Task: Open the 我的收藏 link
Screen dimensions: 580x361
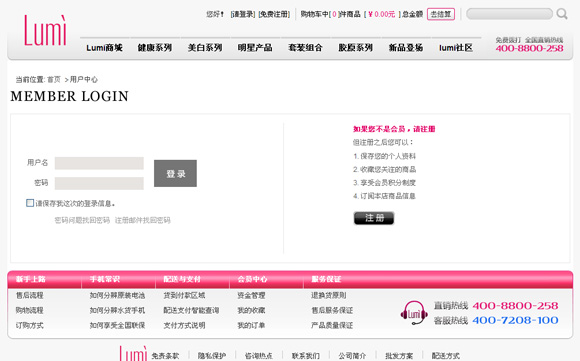Action: (251, 310)
